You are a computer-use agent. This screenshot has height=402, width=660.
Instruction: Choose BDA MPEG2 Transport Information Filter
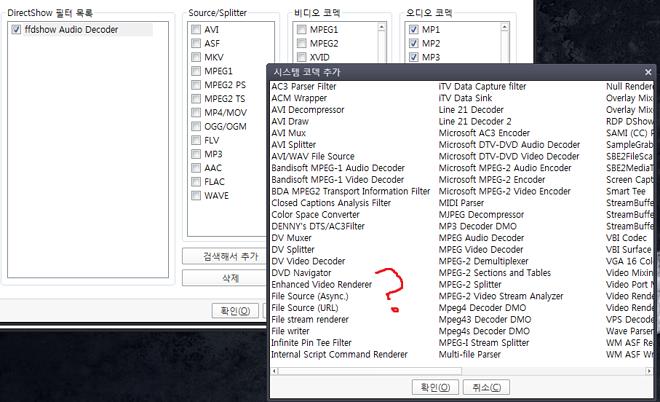point(351,191)
